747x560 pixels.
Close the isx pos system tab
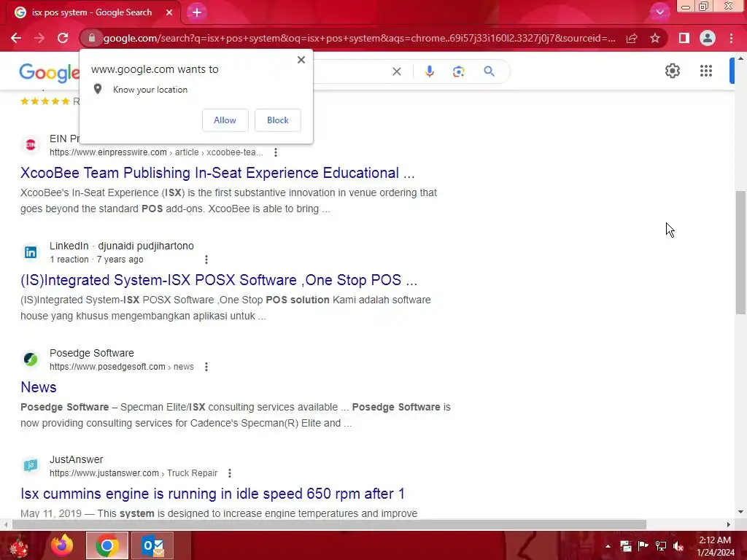[169, 12]
